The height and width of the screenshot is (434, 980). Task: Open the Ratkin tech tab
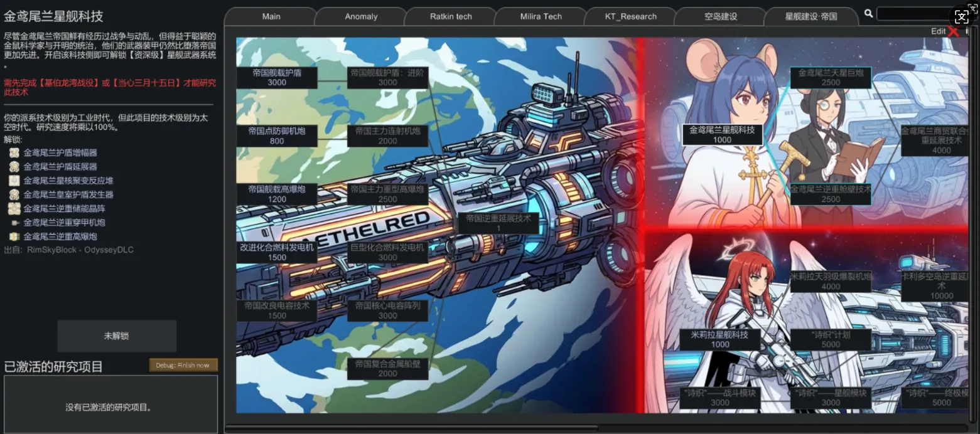[x=451, y=16]
